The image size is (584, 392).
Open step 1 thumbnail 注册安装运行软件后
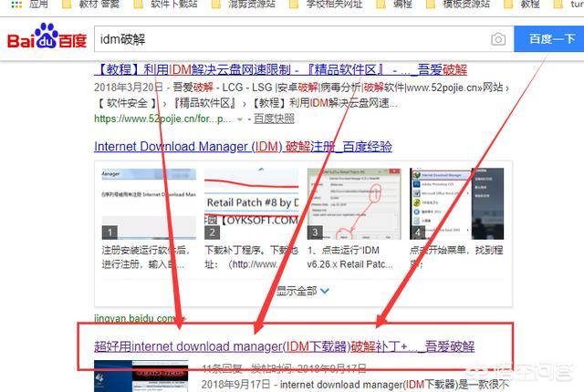[x=149, y=204]
